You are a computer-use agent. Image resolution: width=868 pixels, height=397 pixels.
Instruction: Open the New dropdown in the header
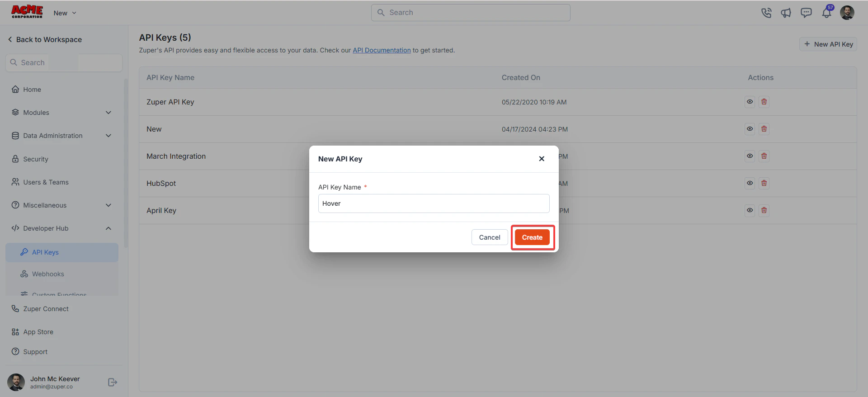(65, 13)
